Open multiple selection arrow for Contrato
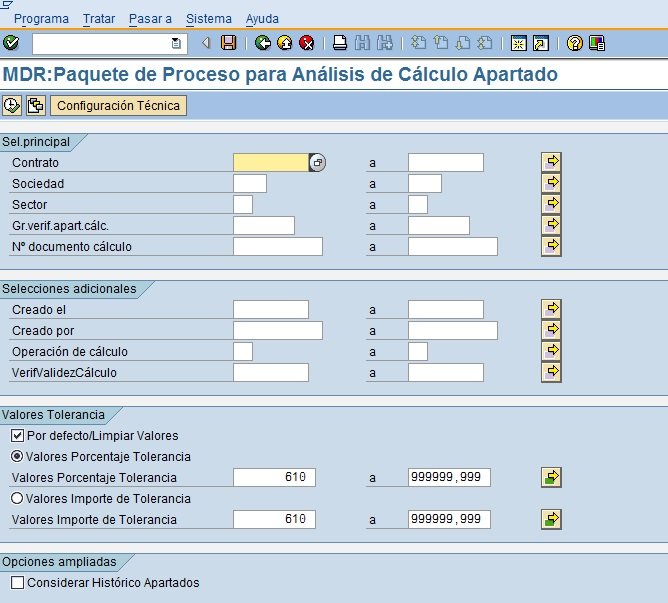 tap(551, 162)
